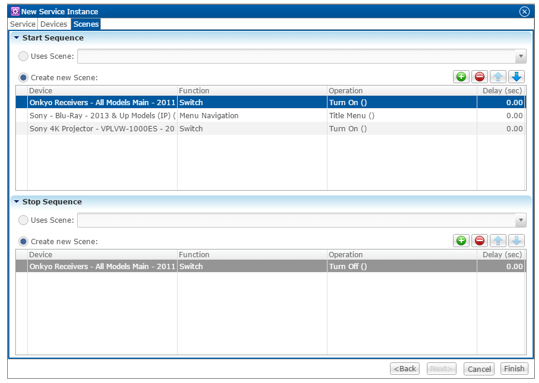Move Start Sequence step down
Screen dimensions: 539x383
(x=516, y=77)
